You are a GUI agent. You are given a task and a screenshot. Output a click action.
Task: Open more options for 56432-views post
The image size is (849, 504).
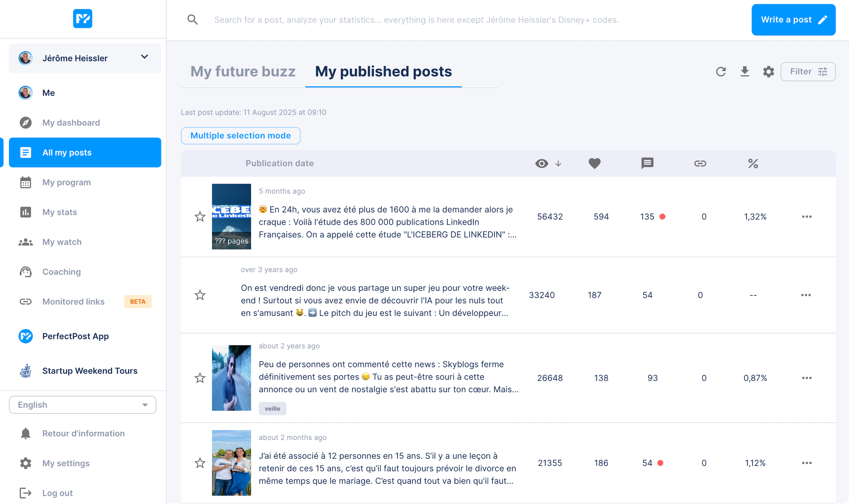(x=807, y=217)
